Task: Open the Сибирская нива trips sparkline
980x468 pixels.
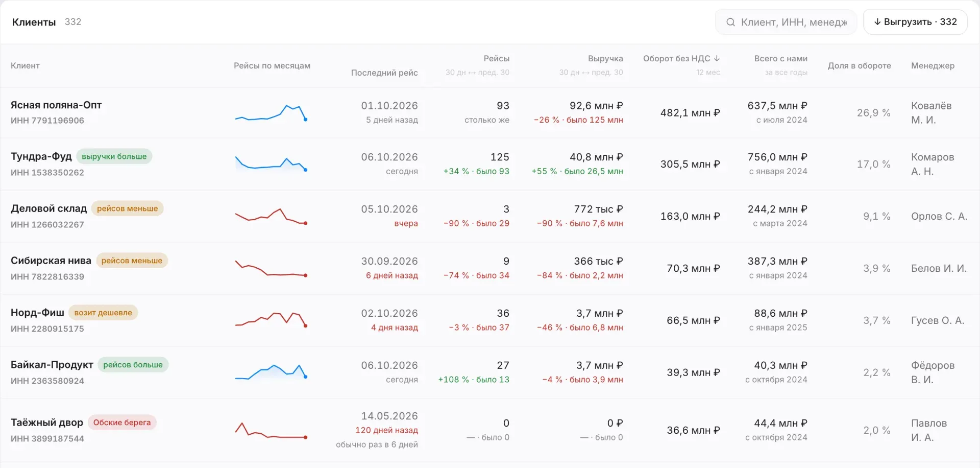Action: (271, 268)
